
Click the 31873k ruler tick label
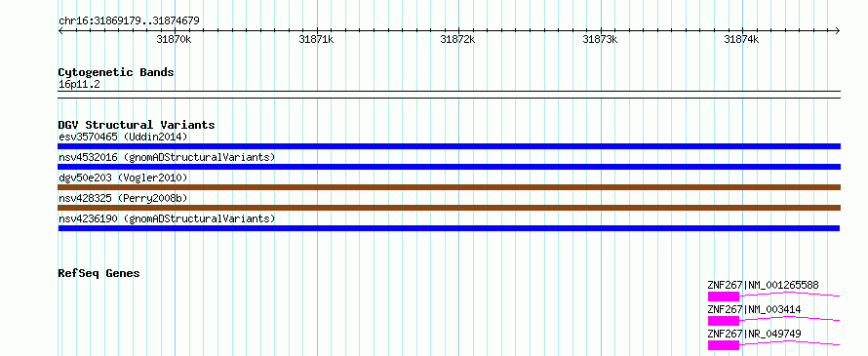click(600, 39)
